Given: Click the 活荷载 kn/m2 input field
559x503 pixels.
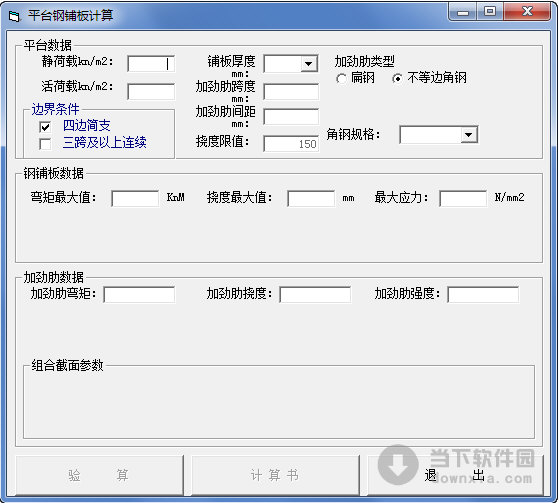Looking at the screenshot, I should tap(151, 92).
